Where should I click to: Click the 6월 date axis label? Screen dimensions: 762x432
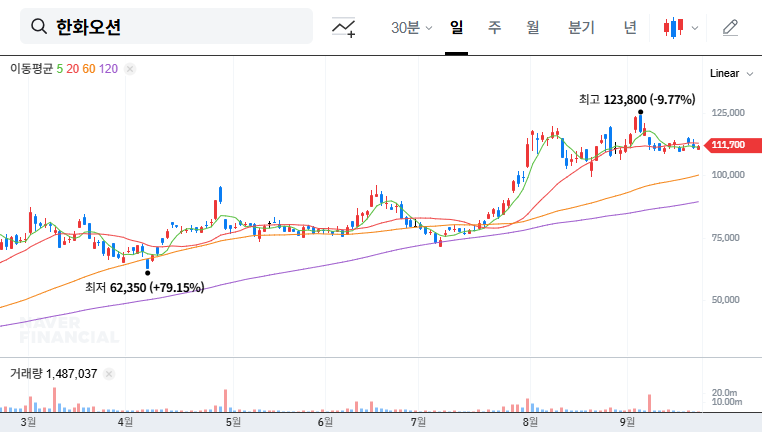325,422
